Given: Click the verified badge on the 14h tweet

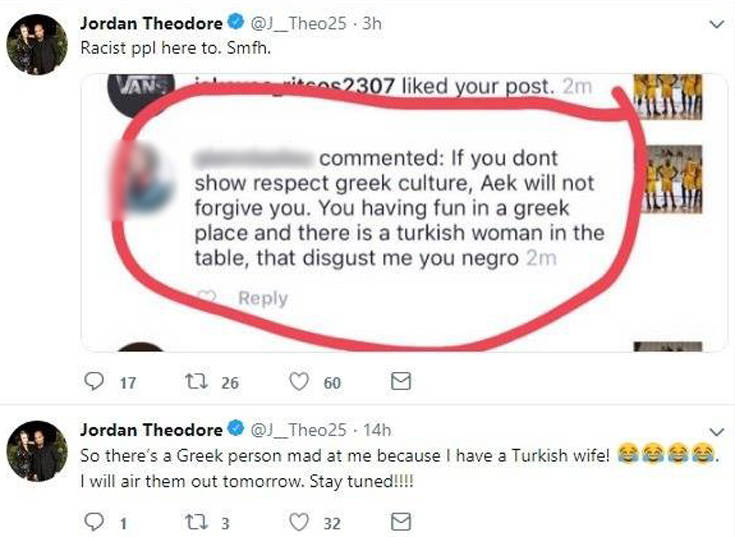Looking at the screenshot, I should coord(236,428).
